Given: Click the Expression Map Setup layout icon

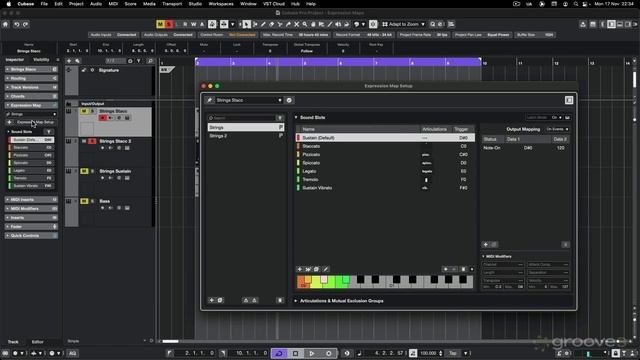Looking at the screenshot, I should 569,100.
